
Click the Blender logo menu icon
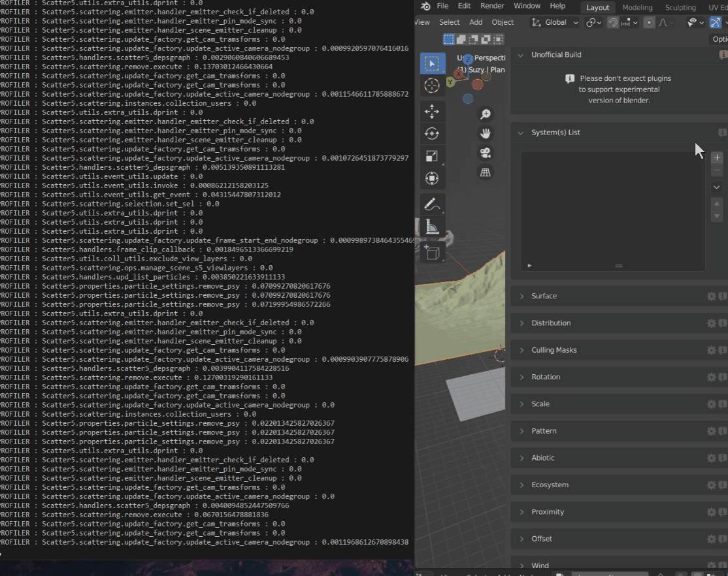[x=425, y=6]
